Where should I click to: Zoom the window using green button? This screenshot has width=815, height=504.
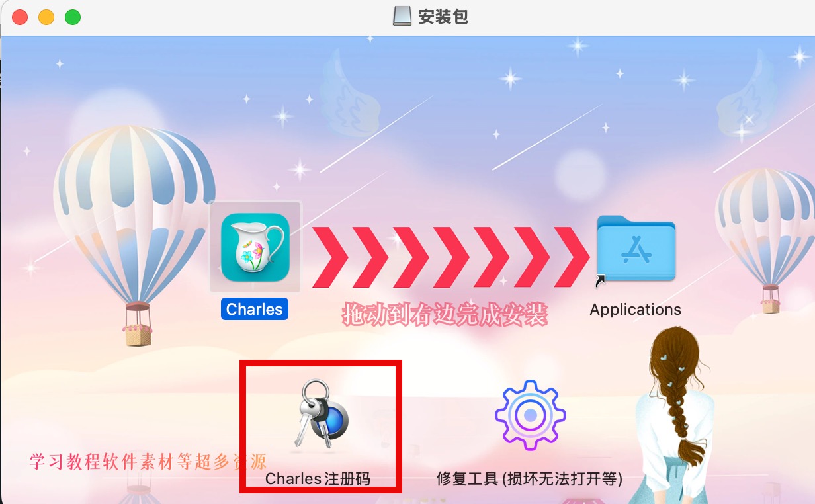[73, 17]
